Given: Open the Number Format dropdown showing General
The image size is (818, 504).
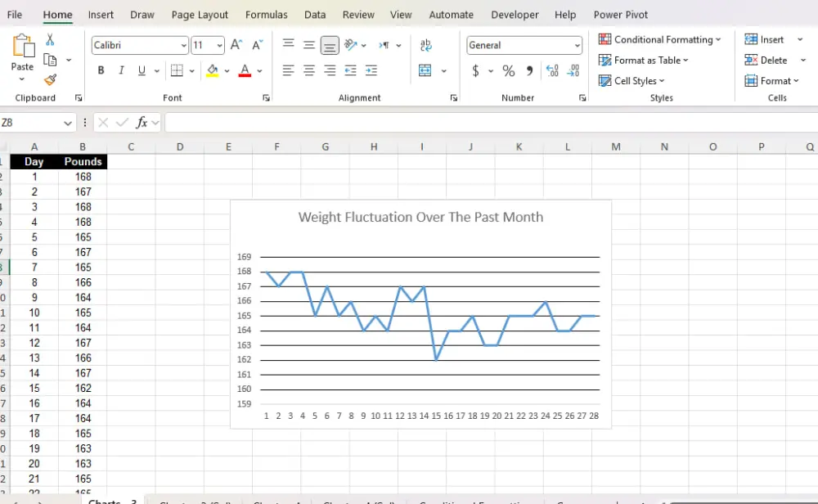Looking at the screenshot, I should point(524,45).
